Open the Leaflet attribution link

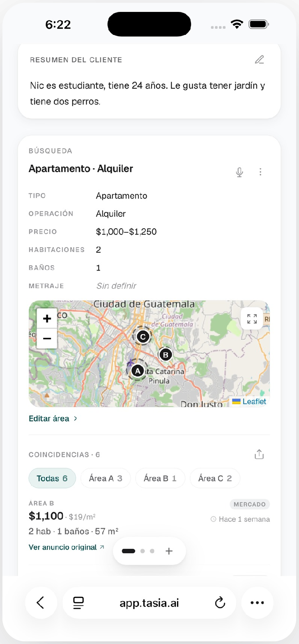point(249,401)
